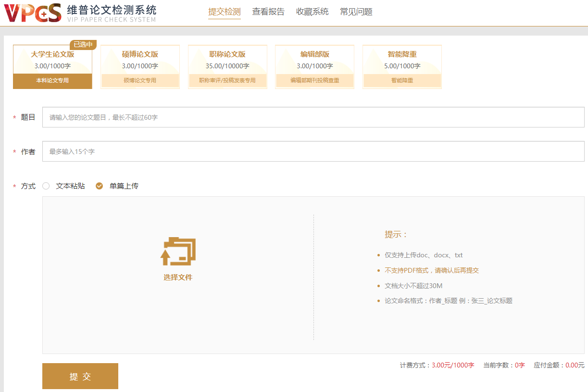Viewport: 588px width, 392px height.
Task: Click the upload file folder icon
Action: click(x=178, y=251)
